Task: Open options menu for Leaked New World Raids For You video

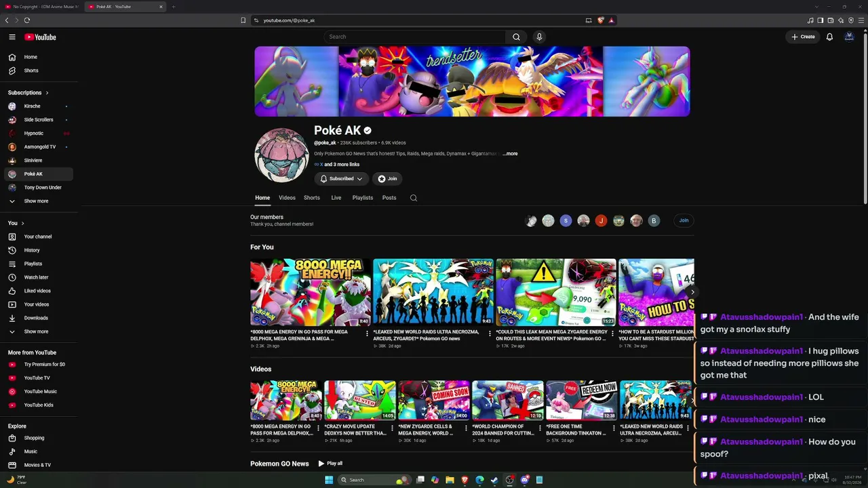Action: coord(490,333)
